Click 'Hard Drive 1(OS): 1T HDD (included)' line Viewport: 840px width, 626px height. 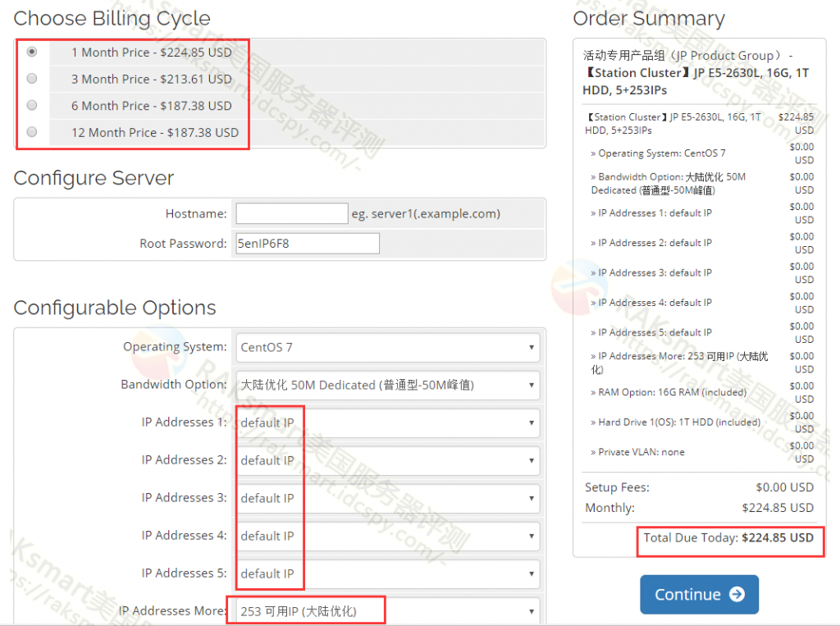[676, 423]
